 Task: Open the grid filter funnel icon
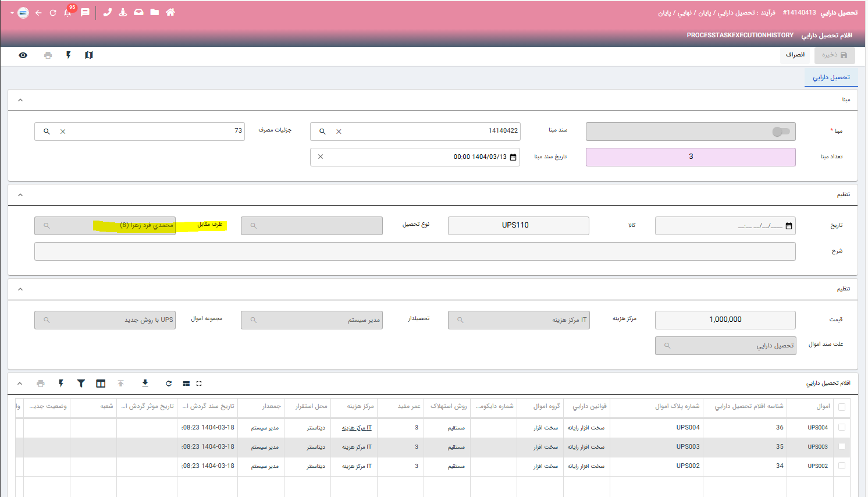click(x=81, y=384)
